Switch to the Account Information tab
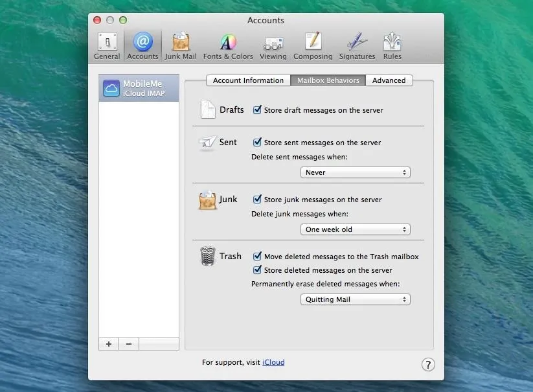 (x=248, y=80)
